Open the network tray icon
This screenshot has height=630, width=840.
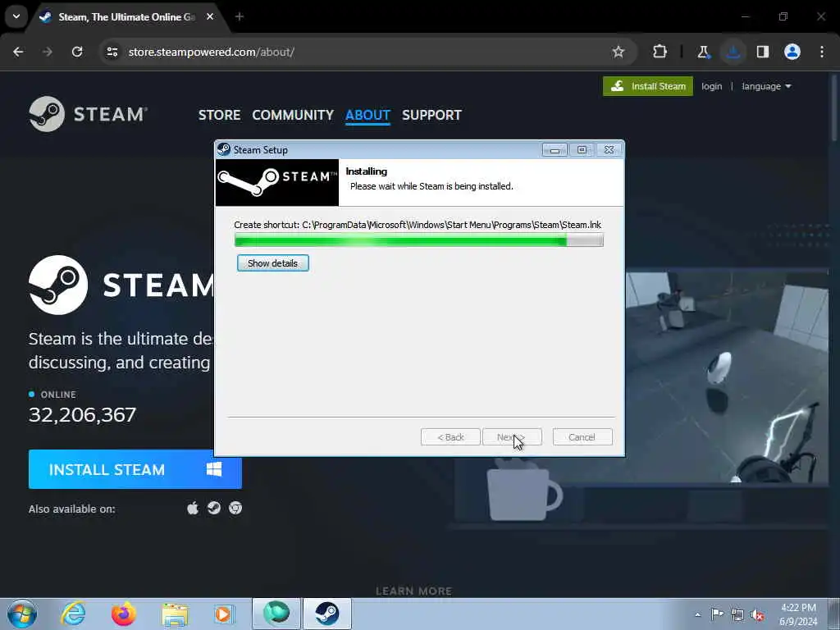(737, 614)
